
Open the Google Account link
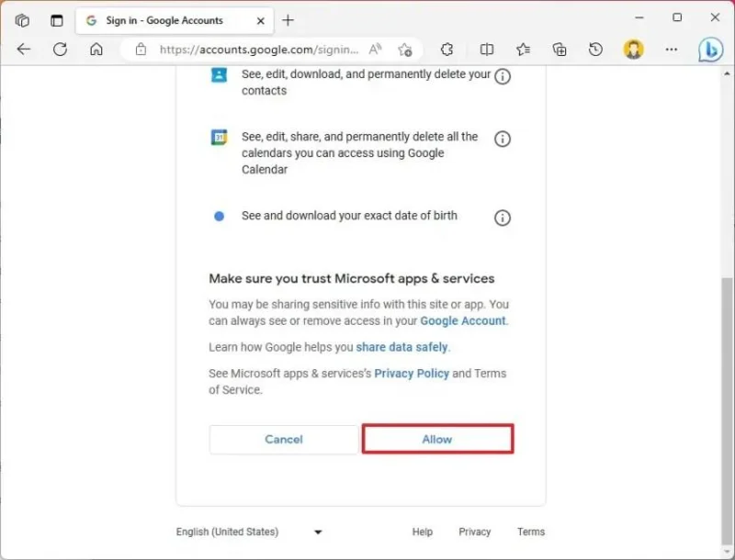463,320
